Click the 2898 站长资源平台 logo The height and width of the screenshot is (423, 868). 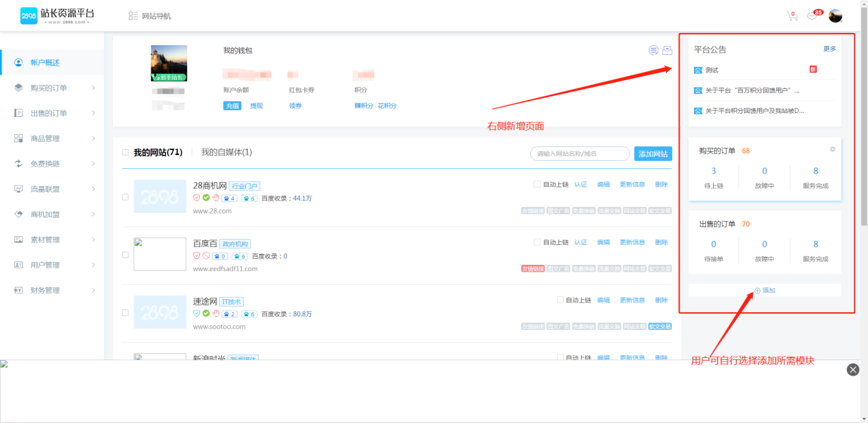[x=58, y=16]
